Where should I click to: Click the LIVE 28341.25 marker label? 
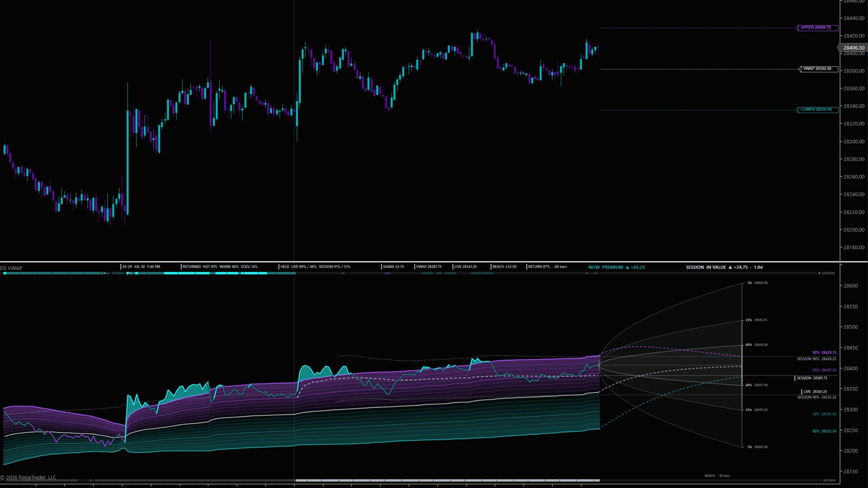tap(814, 392)
